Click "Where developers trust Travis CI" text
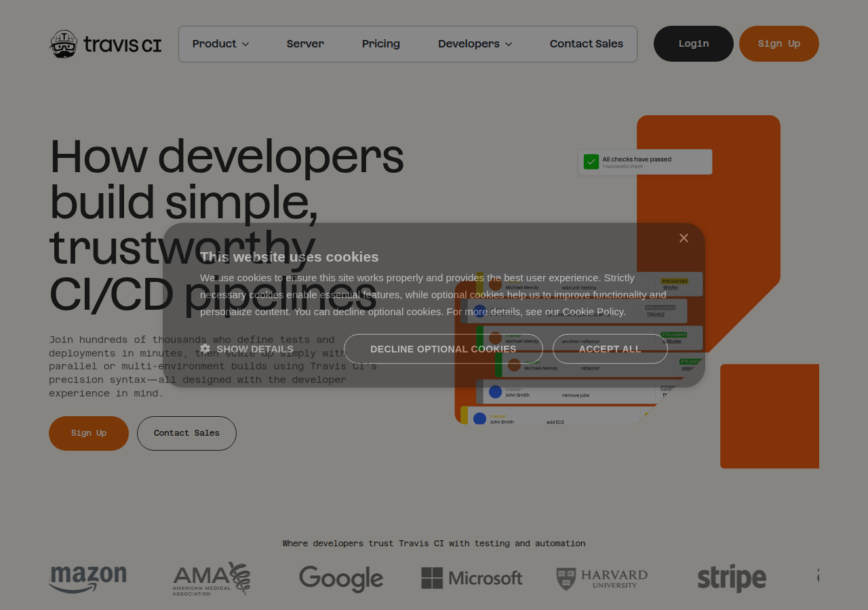The image size is (868, 610). click(x=434, y=544)
